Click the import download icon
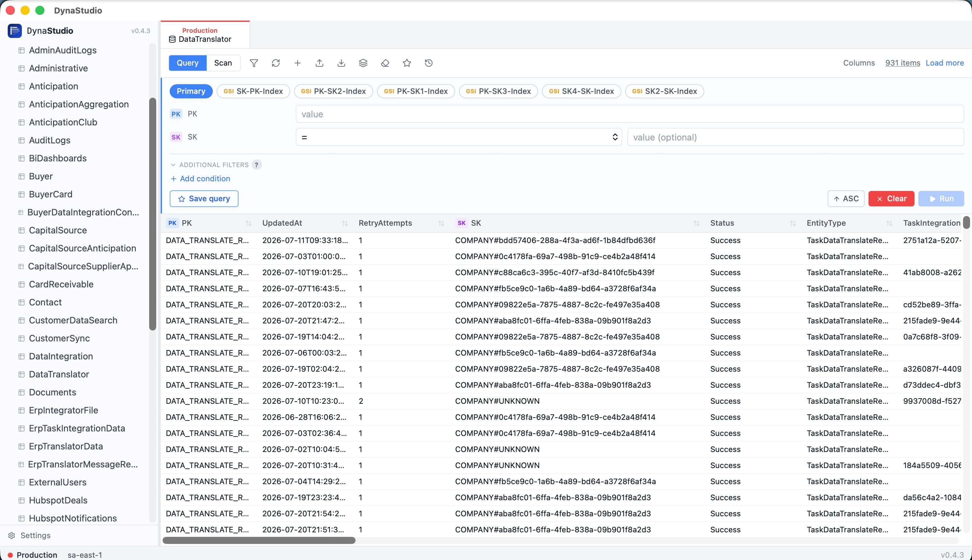This screenshot has width=972, height=560. point(341,63)
